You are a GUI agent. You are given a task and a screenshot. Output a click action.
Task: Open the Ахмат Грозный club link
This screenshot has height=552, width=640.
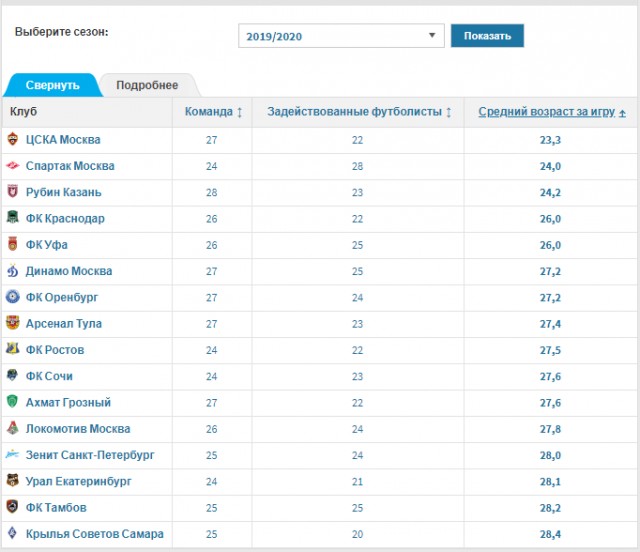(x=68, y=402)
